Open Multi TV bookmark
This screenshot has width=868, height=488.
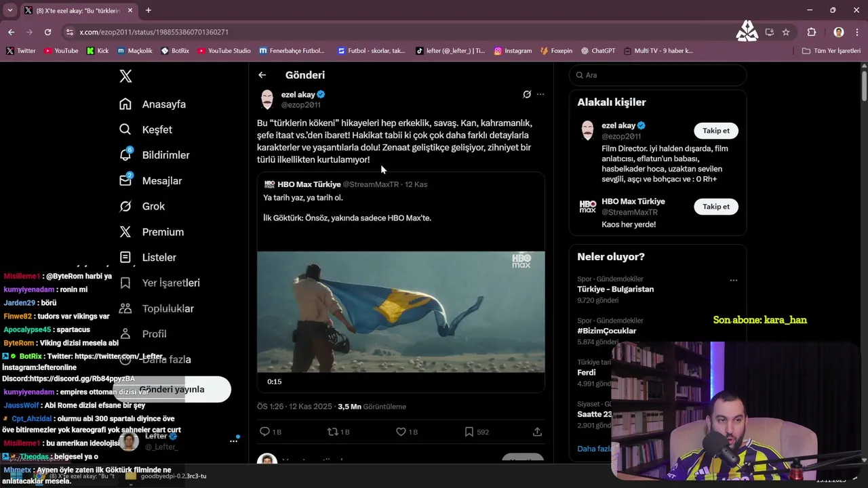658,51
